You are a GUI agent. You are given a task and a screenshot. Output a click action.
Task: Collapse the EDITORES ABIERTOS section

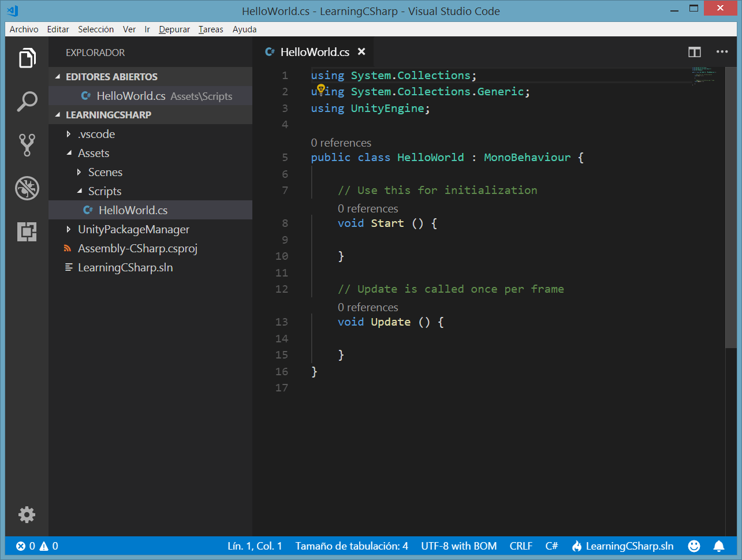coord(58,77)
